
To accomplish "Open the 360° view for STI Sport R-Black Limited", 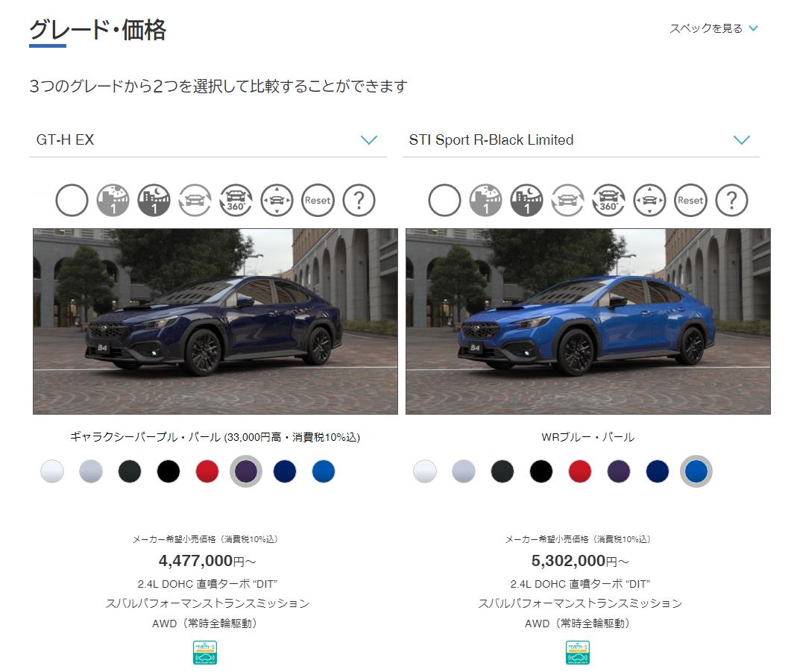I will [609, 201].
